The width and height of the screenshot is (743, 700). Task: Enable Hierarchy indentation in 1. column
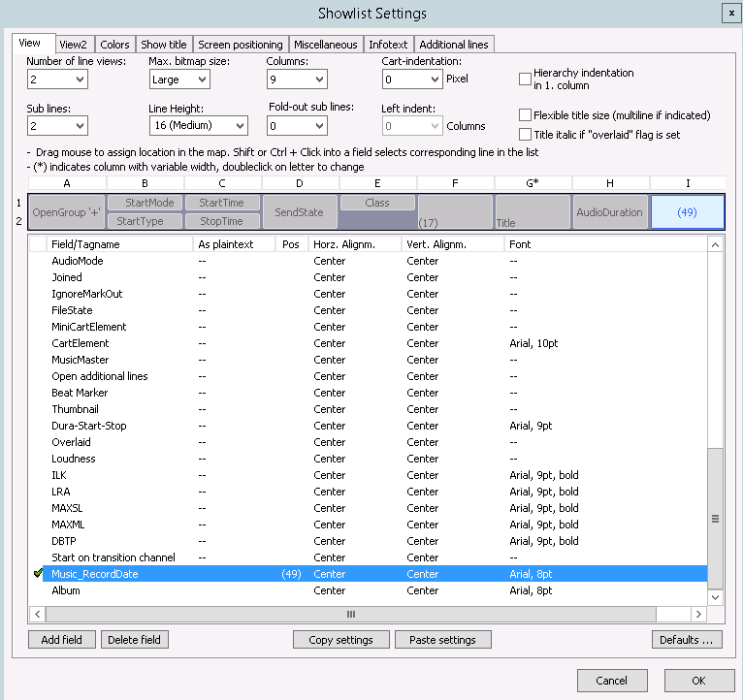click(526, 79)
